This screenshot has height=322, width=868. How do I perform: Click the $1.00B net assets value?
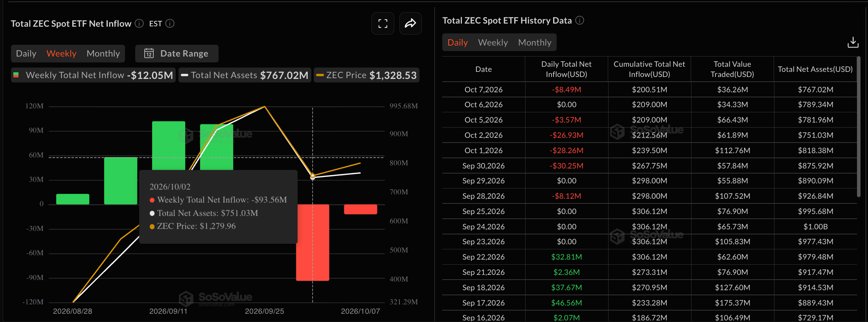click(815, 227)
